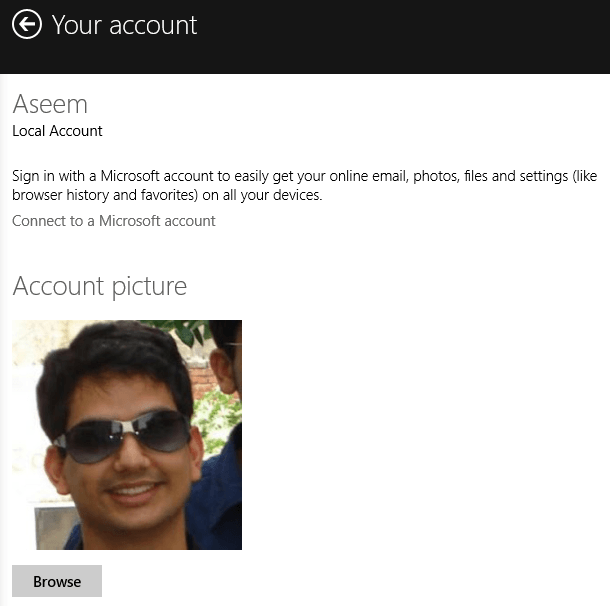The width and height of the screenshot is (610, 606).
Task: Click the online email, photos, files text
Action: coord(408,176)
